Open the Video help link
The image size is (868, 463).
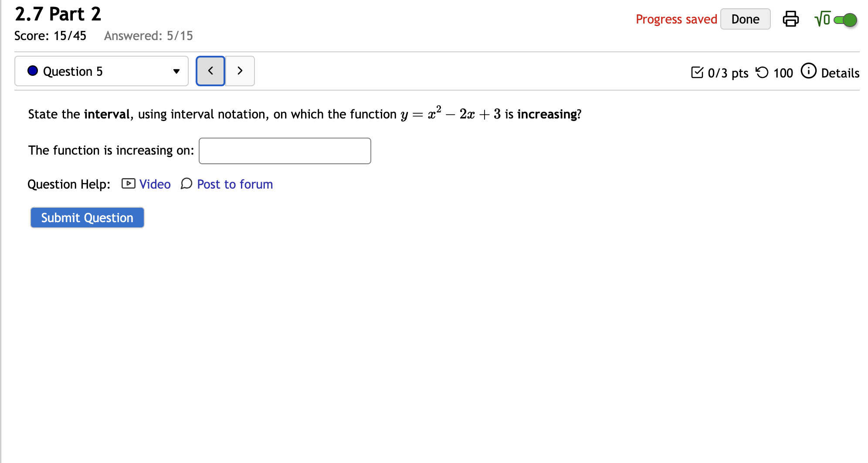(x=155, y=184)
